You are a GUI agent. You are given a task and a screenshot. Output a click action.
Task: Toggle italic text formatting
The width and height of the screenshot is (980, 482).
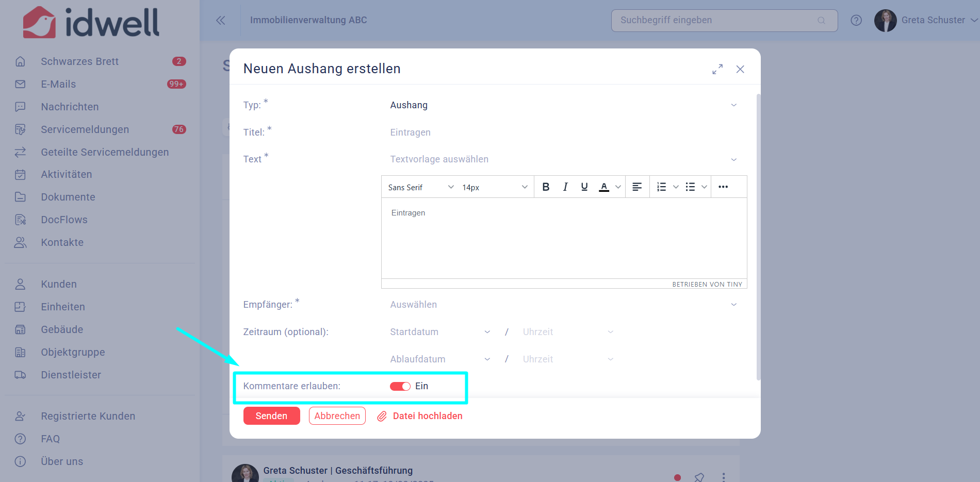(x=565, y=187)
